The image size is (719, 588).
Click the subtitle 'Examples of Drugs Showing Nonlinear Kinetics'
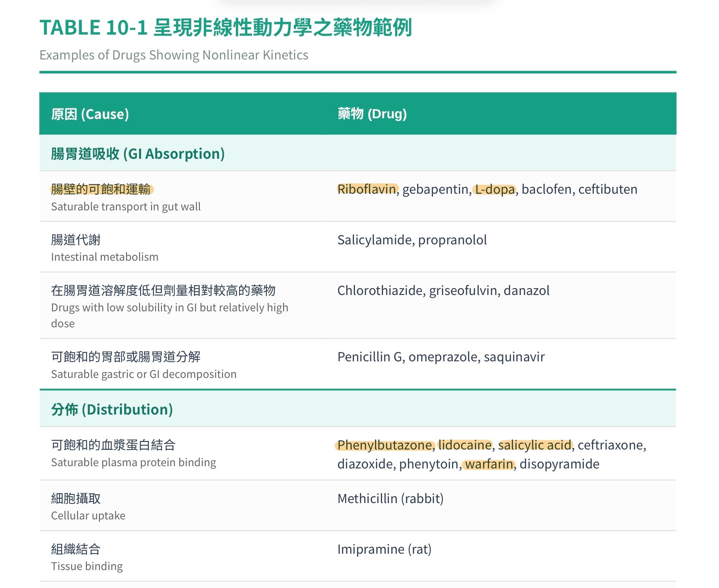(174, 55)
